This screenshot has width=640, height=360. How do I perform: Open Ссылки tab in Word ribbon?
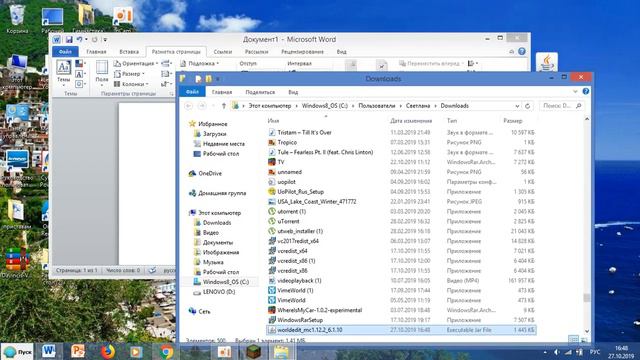tap(223, 52)
